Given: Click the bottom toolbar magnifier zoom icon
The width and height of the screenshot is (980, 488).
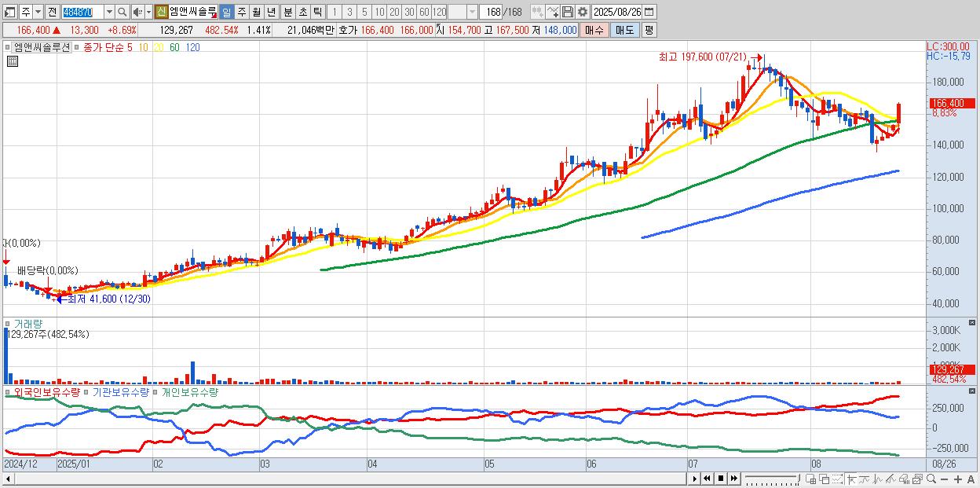Looking at the screenshot, I should coord(931,479).
